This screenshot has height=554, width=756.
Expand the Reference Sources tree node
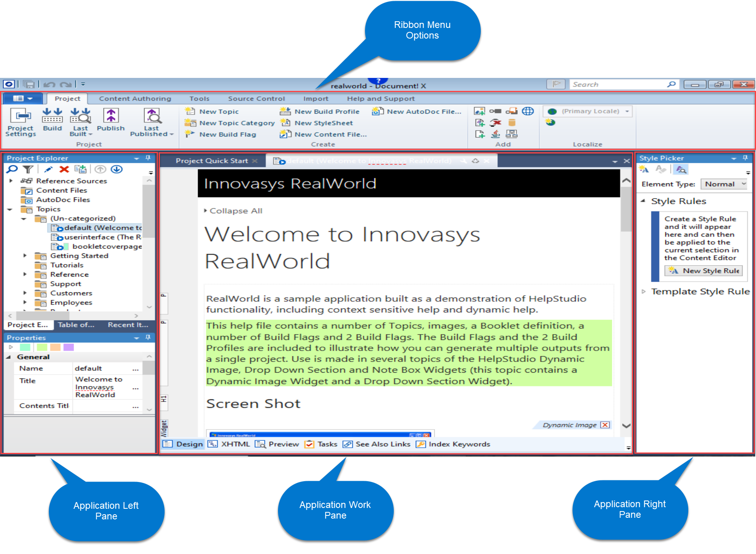point(11,181)
